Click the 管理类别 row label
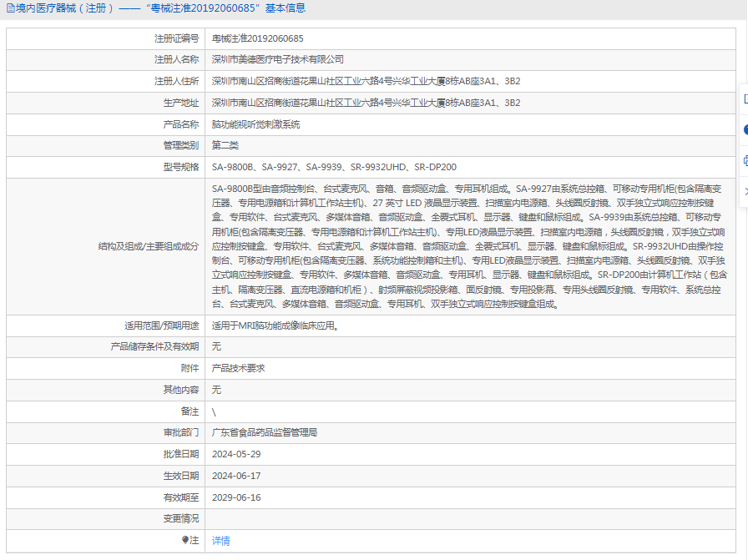748x560 pixels. point(181,145)
